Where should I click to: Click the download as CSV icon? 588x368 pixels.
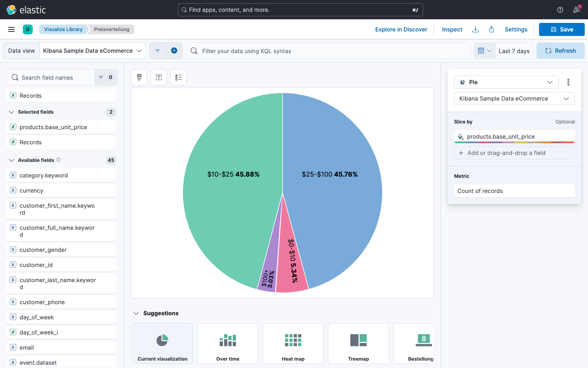tap(475, 29)
